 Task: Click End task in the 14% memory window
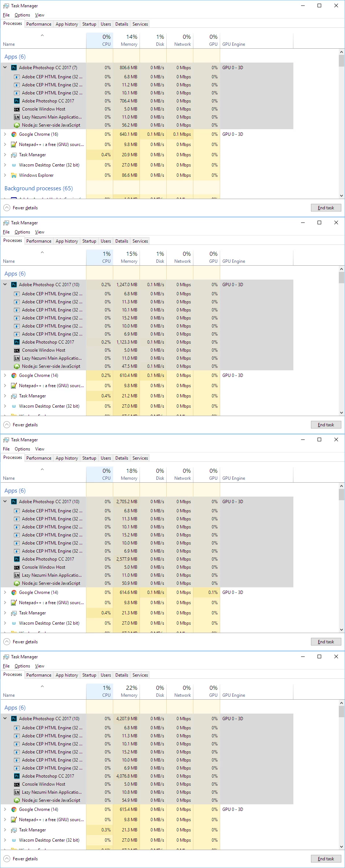[x=326, y=208]
